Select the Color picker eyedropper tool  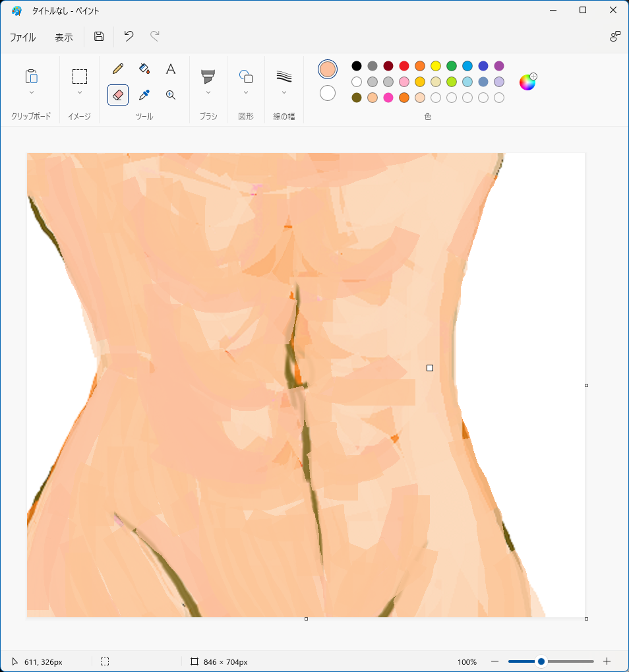point(144,95)
